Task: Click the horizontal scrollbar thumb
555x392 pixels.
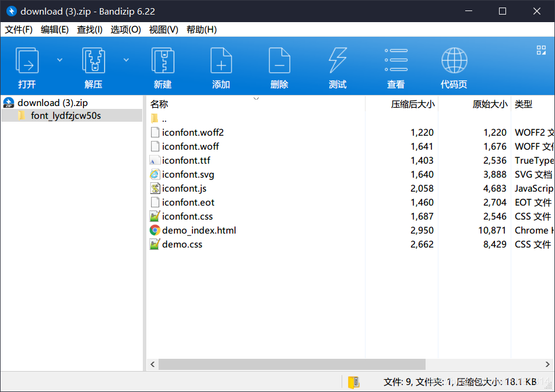Action: click(292, 364)
